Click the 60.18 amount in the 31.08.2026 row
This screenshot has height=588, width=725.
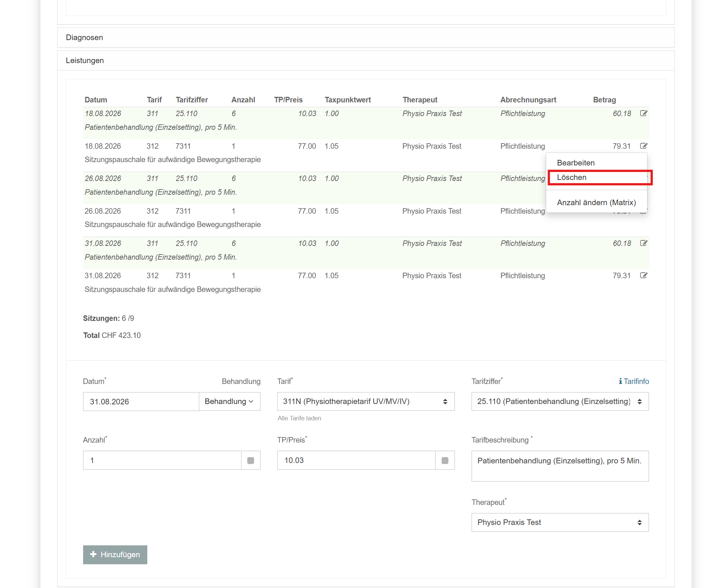pyautogui.click(x=622, y=243)
